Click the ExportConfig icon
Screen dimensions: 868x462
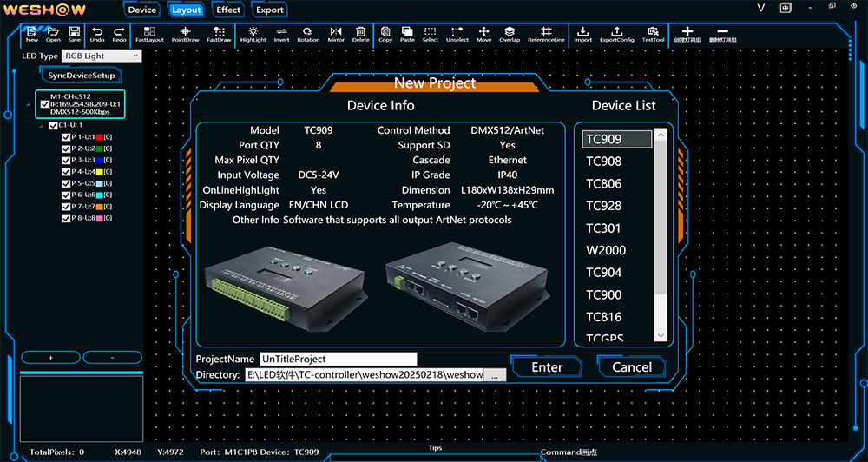(x=616, y=34)
